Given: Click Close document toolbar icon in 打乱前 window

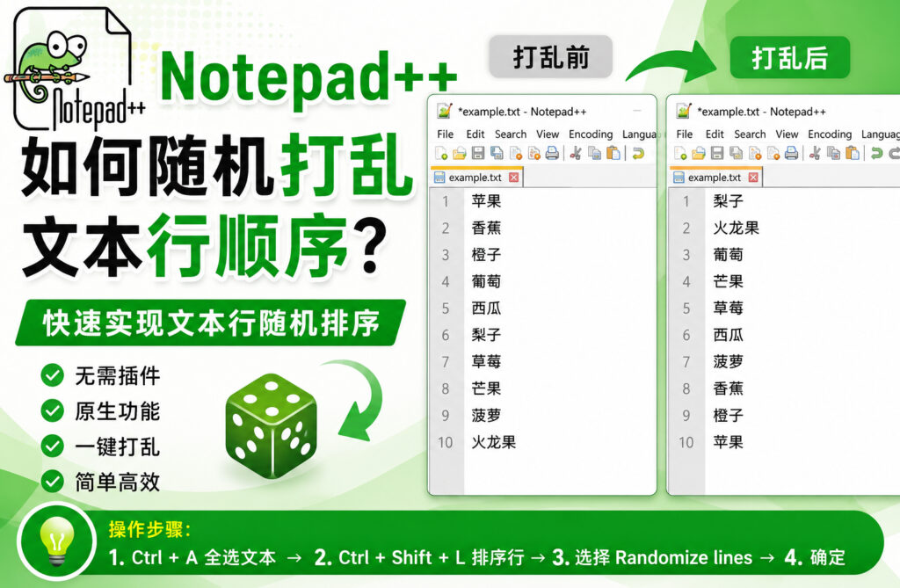Looking at the screenshot, I should pyautogui.click(x=515, y=153).
